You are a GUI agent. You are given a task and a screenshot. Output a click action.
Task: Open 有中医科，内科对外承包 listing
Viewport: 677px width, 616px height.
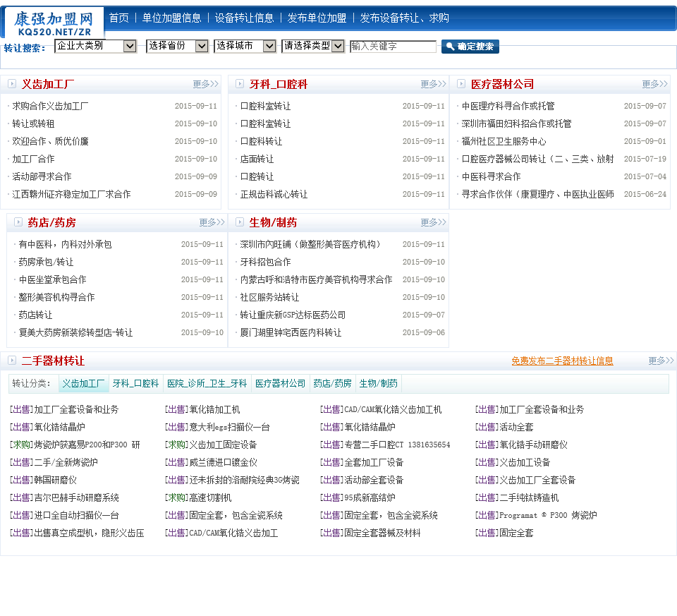(x=65, y=244)
